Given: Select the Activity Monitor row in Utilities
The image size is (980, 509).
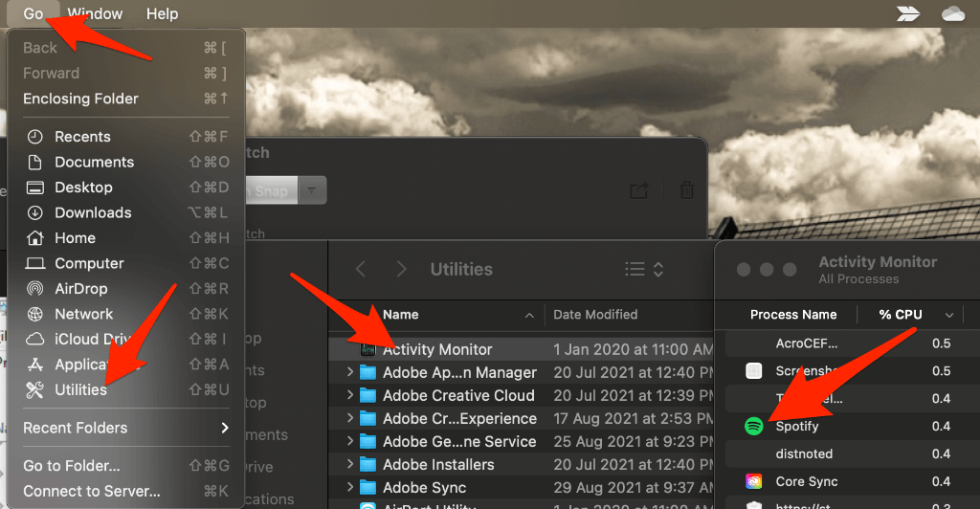Looking at the screenshot, I should click(x=522, y=350).
